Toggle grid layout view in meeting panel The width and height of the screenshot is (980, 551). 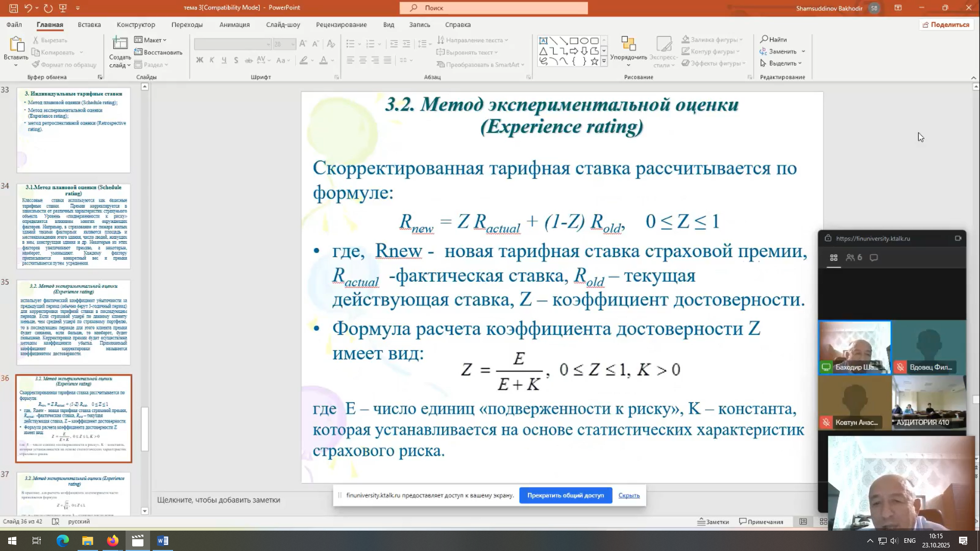(x=834, y=258)
